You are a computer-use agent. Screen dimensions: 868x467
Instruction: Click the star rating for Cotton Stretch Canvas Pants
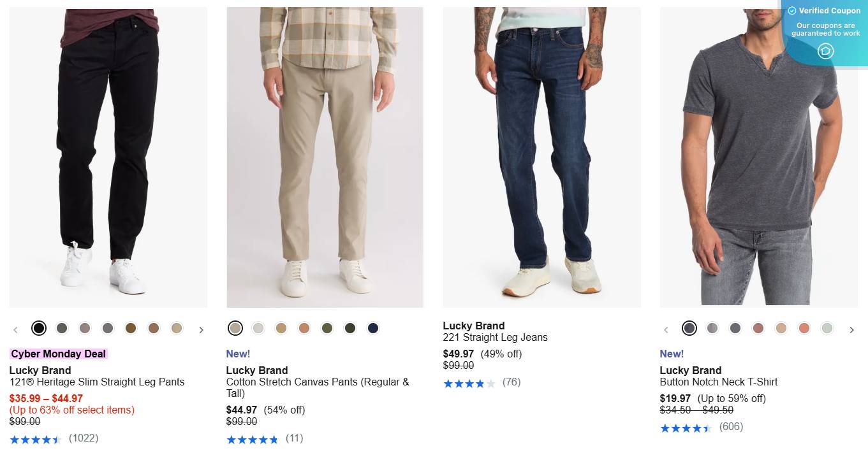252,440
